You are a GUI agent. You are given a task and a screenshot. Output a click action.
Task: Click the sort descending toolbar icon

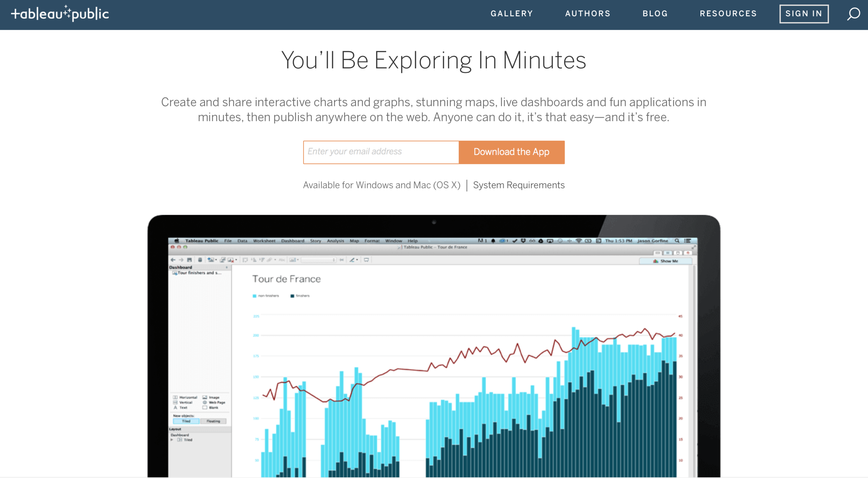(262, 260)
